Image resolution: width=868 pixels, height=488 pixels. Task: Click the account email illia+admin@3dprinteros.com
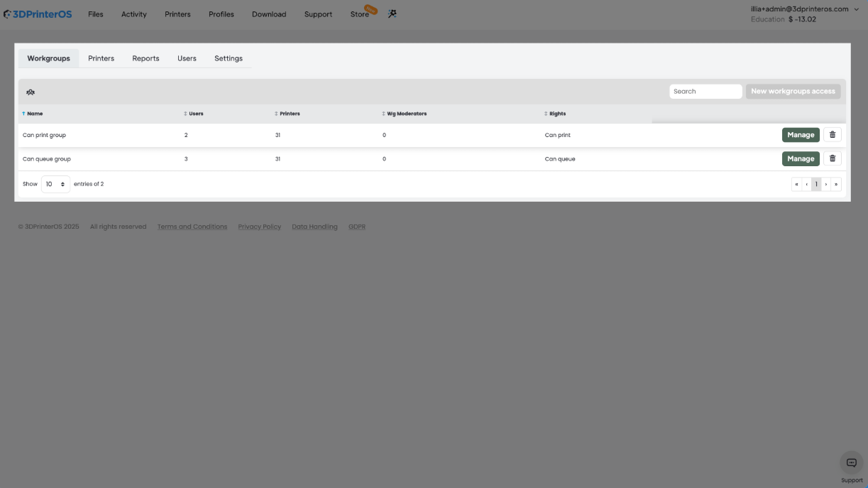[x=800, y=9]
